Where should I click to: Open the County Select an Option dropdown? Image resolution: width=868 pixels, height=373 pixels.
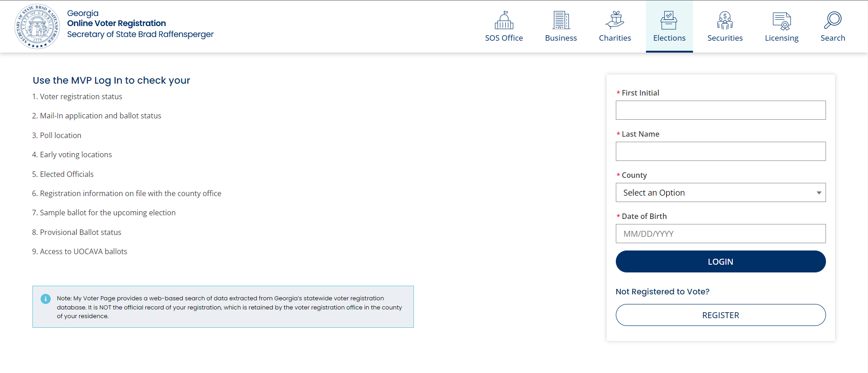coord(720,192)
